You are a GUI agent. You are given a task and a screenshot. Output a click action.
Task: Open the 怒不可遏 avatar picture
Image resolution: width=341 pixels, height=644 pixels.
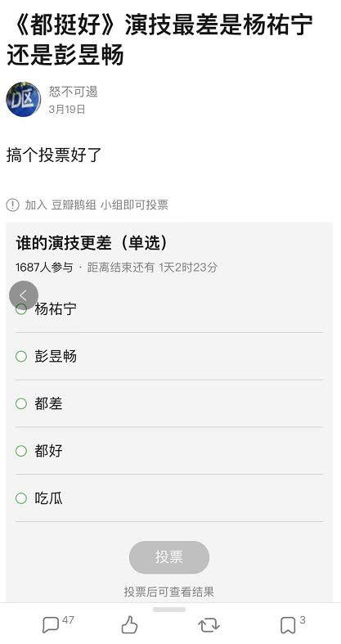pyautogui.click(x=24, y=99)
